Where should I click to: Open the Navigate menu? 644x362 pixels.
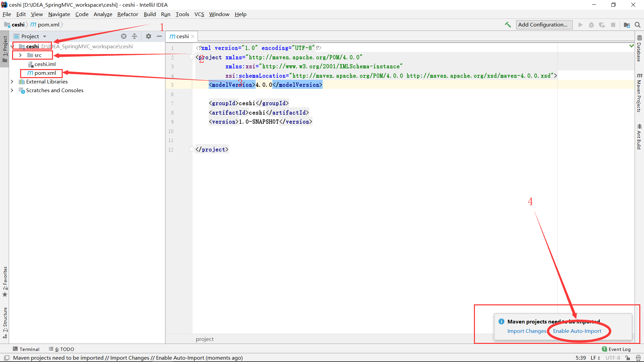click(59, 14)
